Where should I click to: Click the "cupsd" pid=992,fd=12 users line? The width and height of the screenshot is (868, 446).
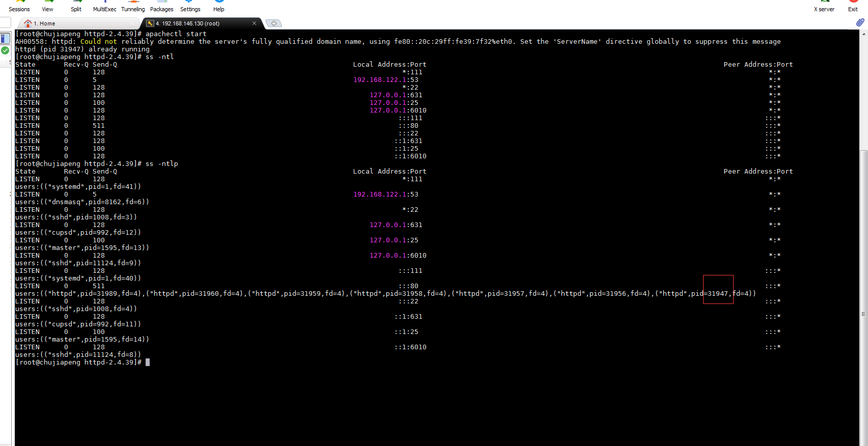coord(78,233)
